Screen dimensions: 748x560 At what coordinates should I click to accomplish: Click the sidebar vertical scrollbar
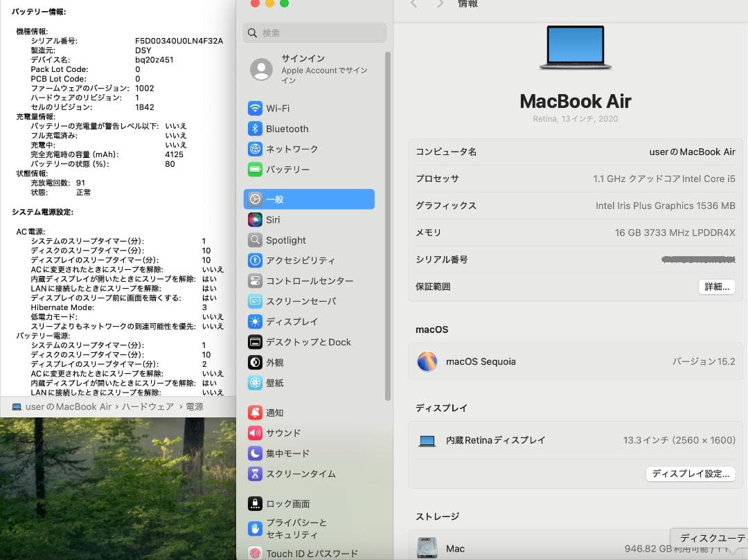pos(388,226)
